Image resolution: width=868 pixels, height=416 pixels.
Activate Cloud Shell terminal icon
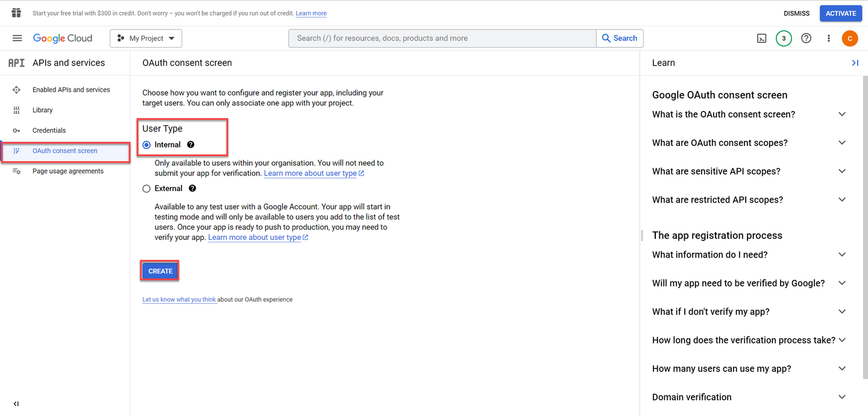761,39
